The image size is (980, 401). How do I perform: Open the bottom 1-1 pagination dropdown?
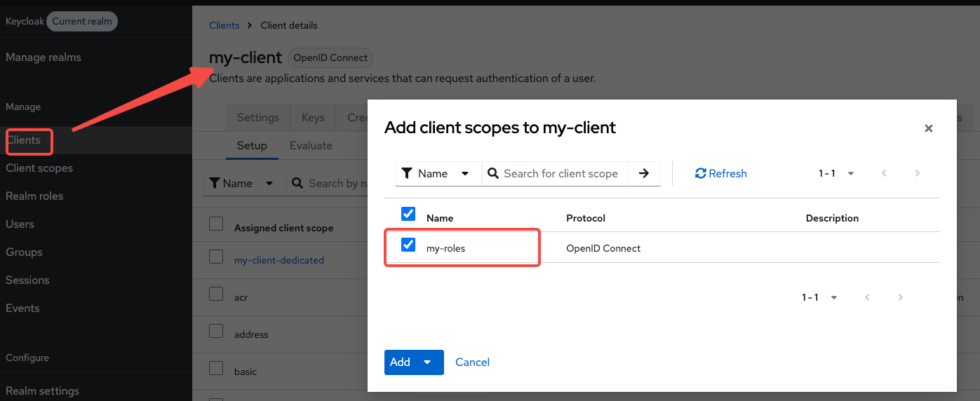point(819,298)
